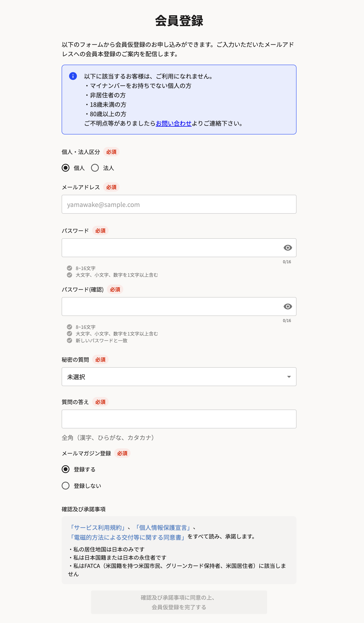Focus the 質問の答え text field
Screen dimensions: 364x623
[179, 419]
